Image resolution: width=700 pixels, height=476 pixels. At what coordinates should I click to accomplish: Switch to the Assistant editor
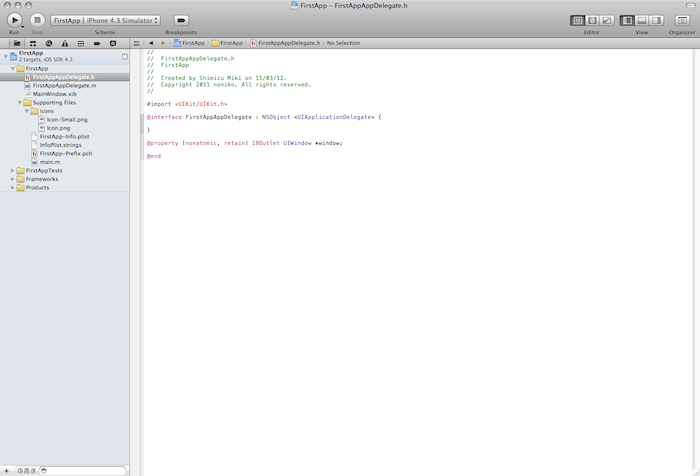(x=592, y=21)
